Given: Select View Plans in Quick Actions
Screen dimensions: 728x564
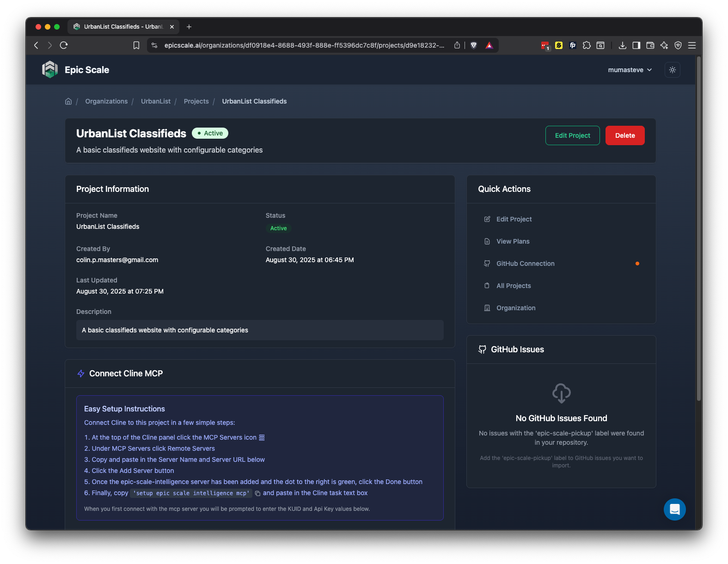Looking at the screenshot, I should 561,241.
